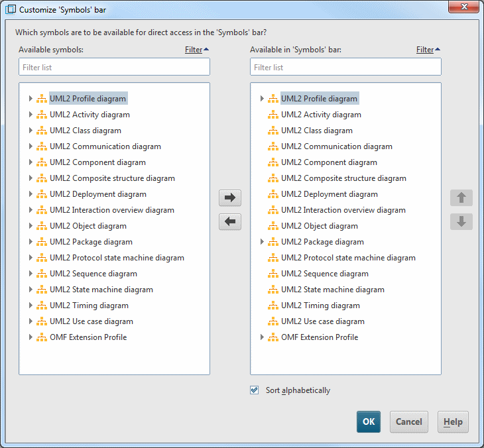The width and height of the screenshot is (484, 448).
Task: Click UML2 Class diagram icon in Symbols bar list
Action: click(273, 131)
